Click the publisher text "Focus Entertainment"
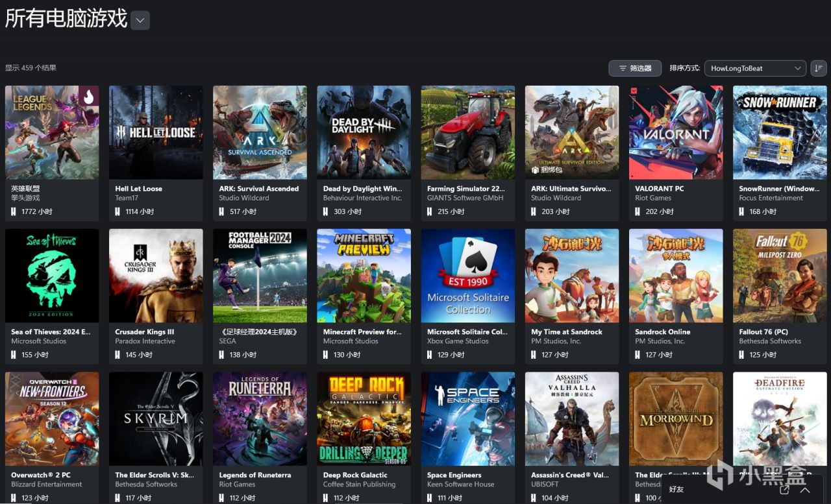831x504 pixels. 771,198
